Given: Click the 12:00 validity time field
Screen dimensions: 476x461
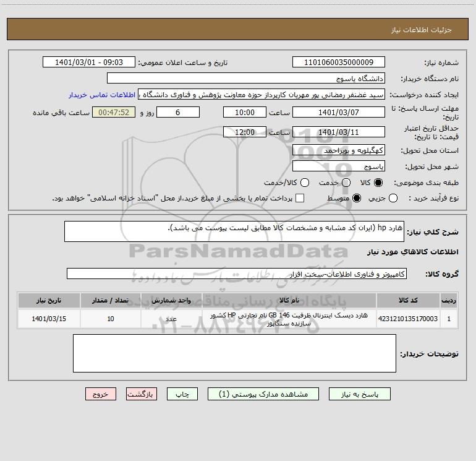Looking at the screenshot, I should 245,132.
